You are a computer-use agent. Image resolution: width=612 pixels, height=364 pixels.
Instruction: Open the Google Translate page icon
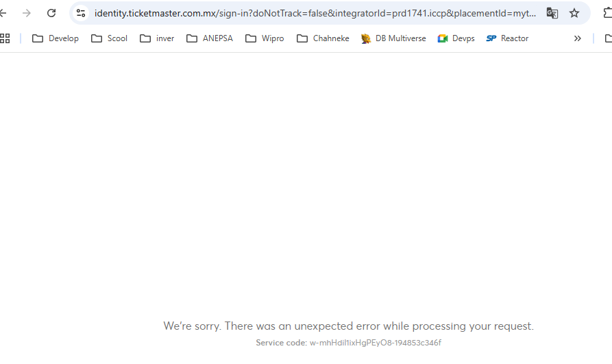tap(552, 13)
